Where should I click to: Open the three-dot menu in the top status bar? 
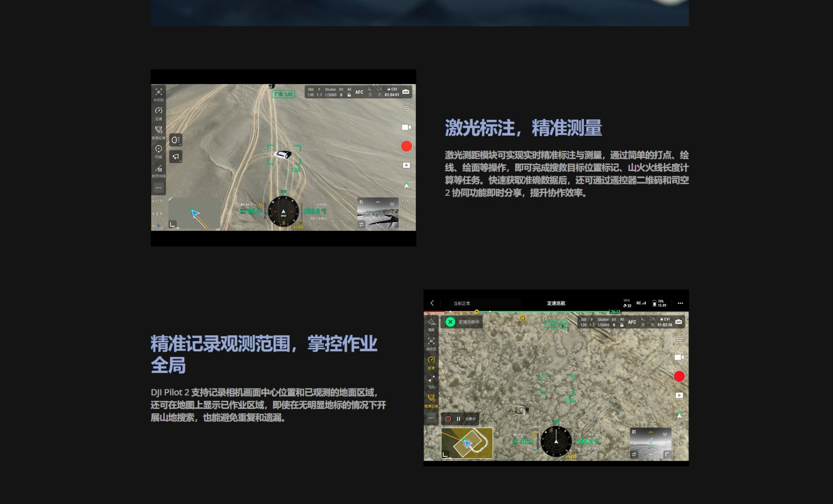(680, 303)
